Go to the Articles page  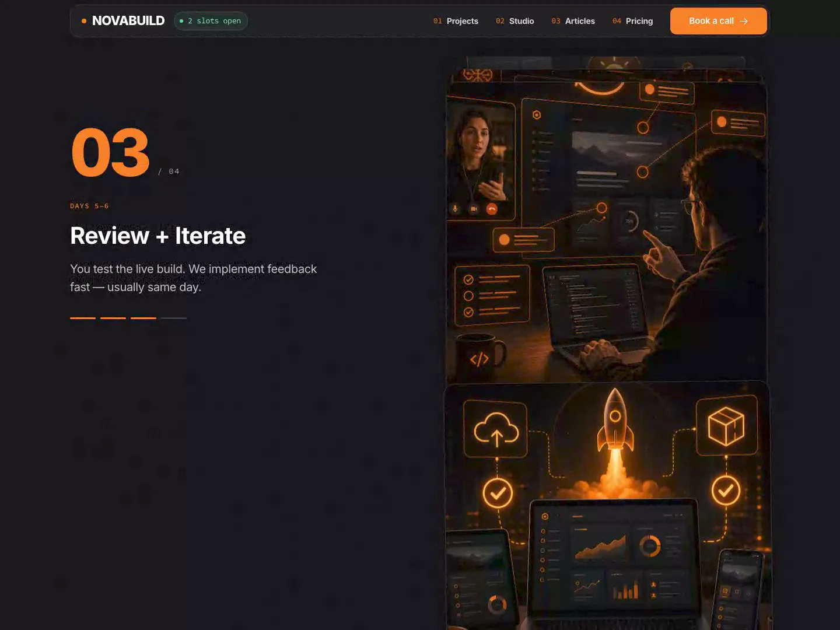(573, 21)
